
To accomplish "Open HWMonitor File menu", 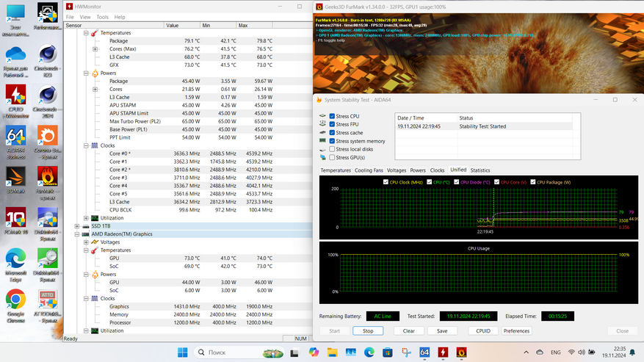I will pos(70,18).
